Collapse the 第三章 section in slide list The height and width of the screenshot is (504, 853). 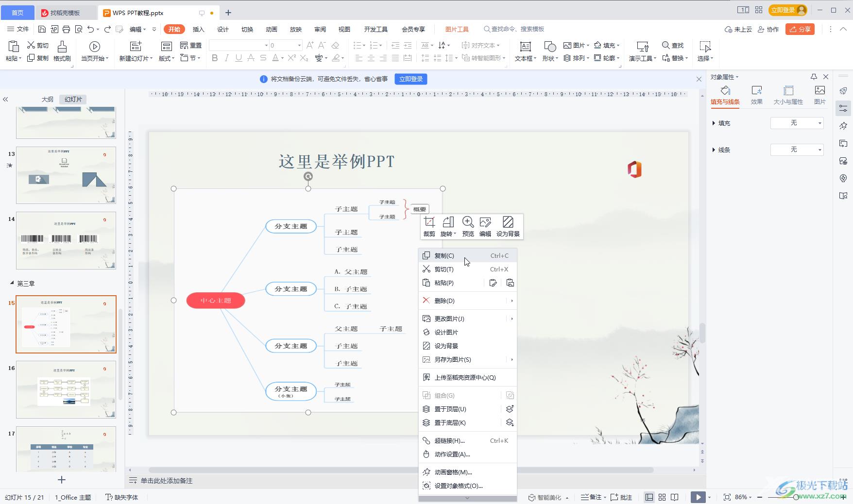tap(12, 283)
